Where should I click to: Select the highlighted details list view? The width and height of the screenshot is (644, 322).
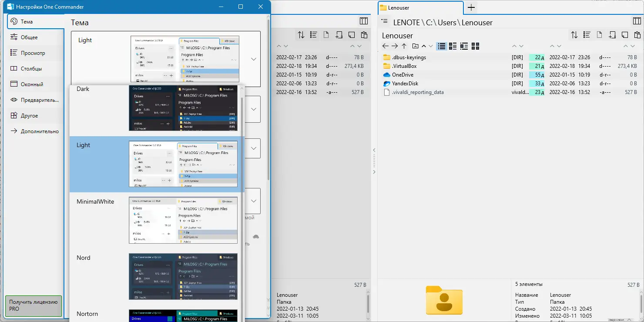click(x=442, y=46)
